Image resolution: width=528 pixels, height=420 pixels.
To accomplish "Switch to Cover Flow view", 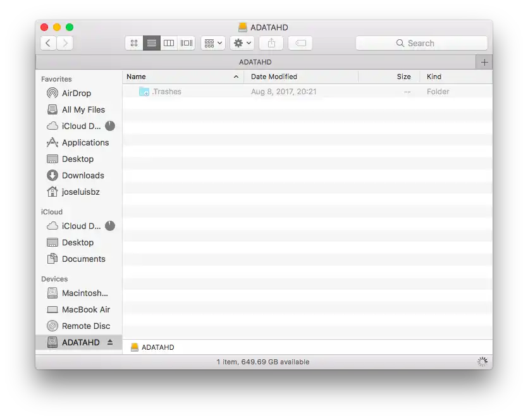I will [186, 43].
